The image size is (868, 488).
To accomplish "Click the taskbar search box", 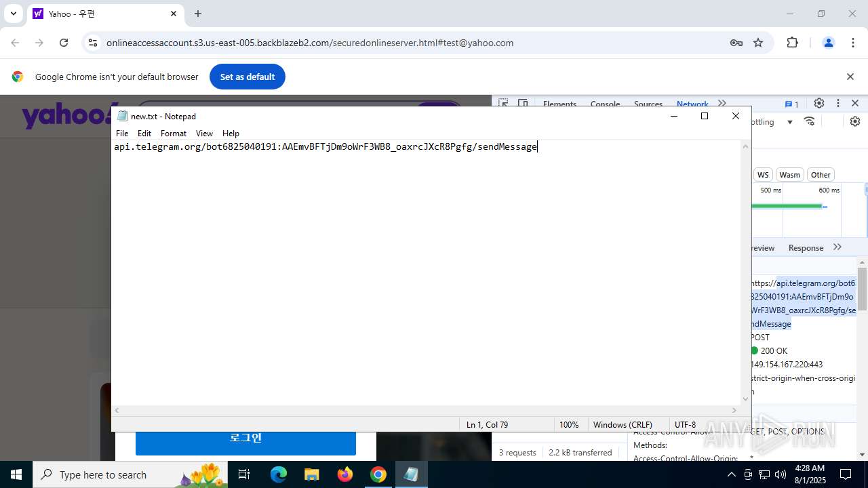I will pos(131,474).
